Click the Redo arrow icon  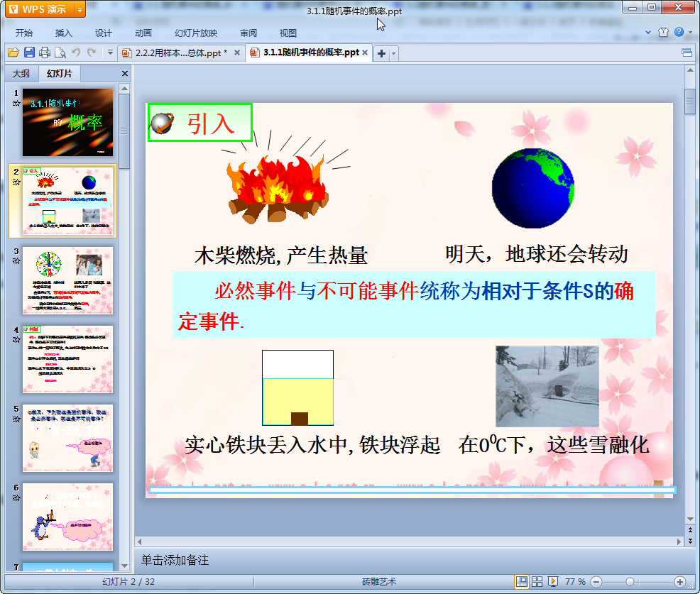pos(92,53)
